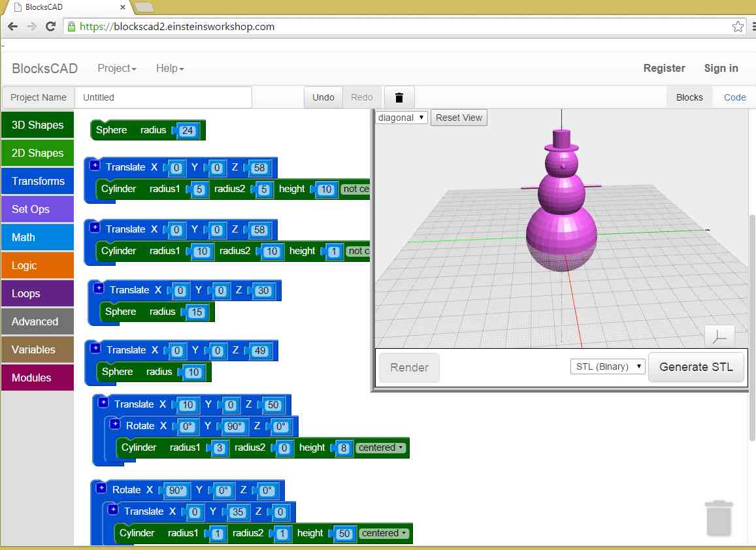The width and height of the screenshot is (756, 550).
Task: Click the axis orientation icon in viewport corner
Action: tap(719, 336)
